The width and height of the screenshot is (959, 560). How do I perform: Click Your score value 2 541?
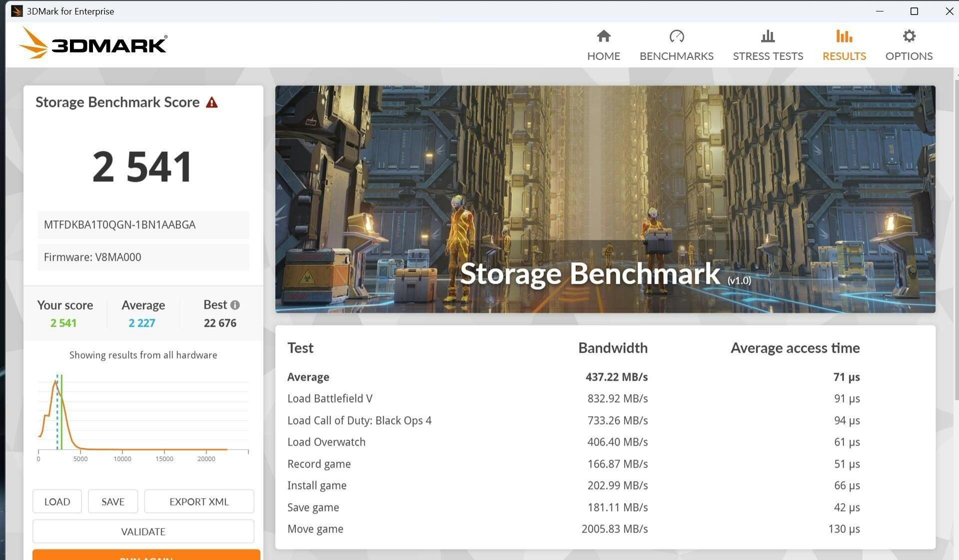coord(63,323)
